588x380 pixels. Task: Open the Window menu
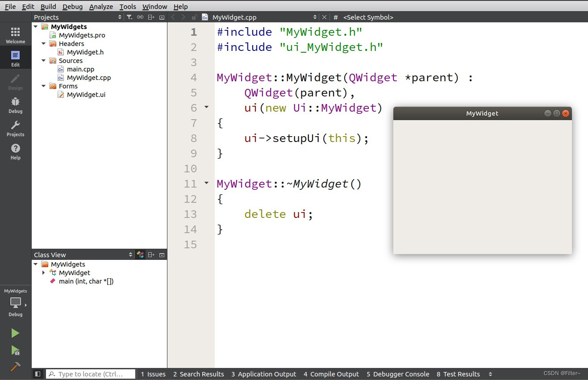tap(155, 7)
